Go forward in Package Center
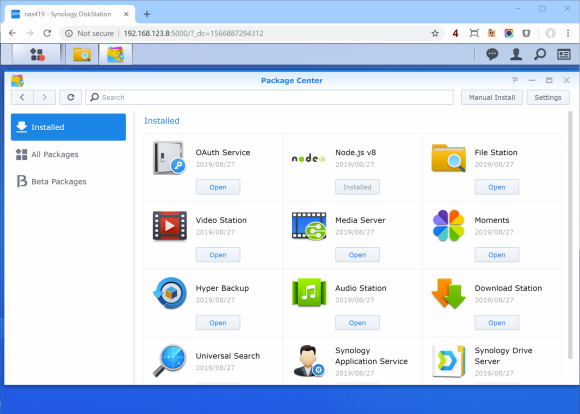This screenshot has height=414, width=580. tap(44, 97)
